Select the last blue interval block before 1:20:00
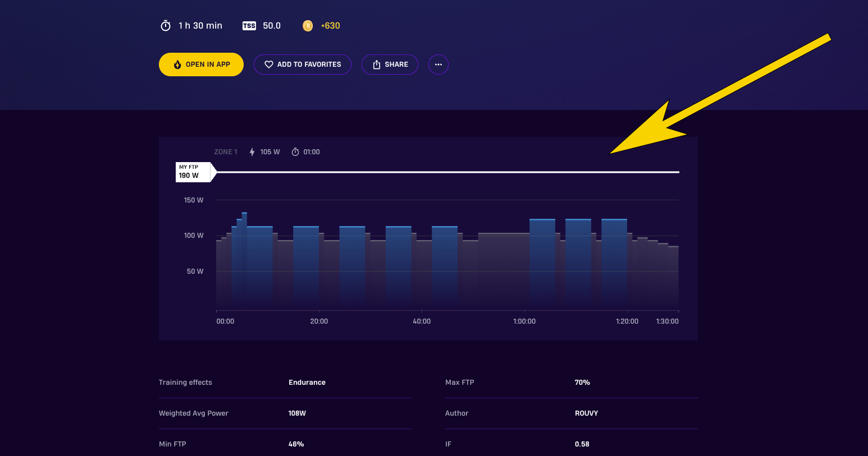The width and height of the screenshot is (868, 456). [614, 264]
